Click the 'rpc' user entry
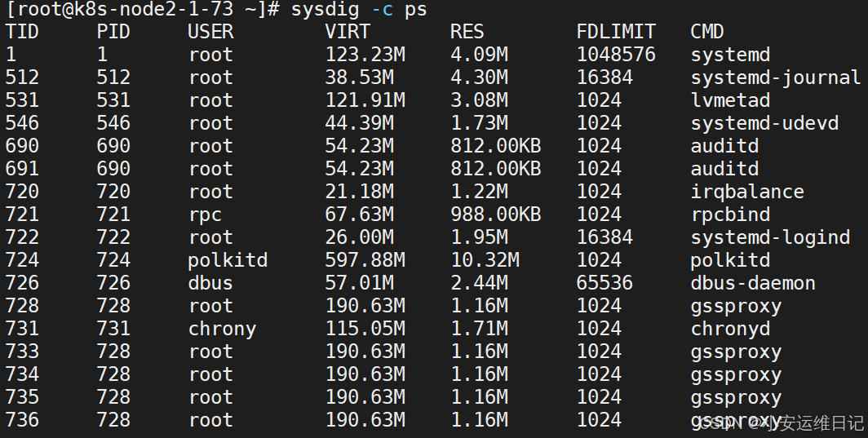The height and width of the screenshot is (438, 868). 205,215
